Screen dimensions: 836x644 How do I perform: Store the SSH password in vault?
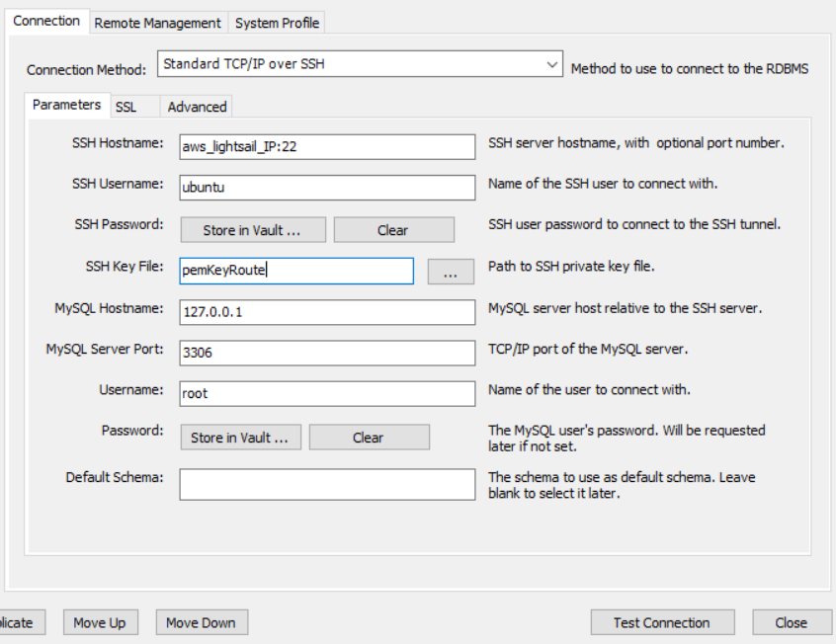pyautogui.click(x=253, y=230)
